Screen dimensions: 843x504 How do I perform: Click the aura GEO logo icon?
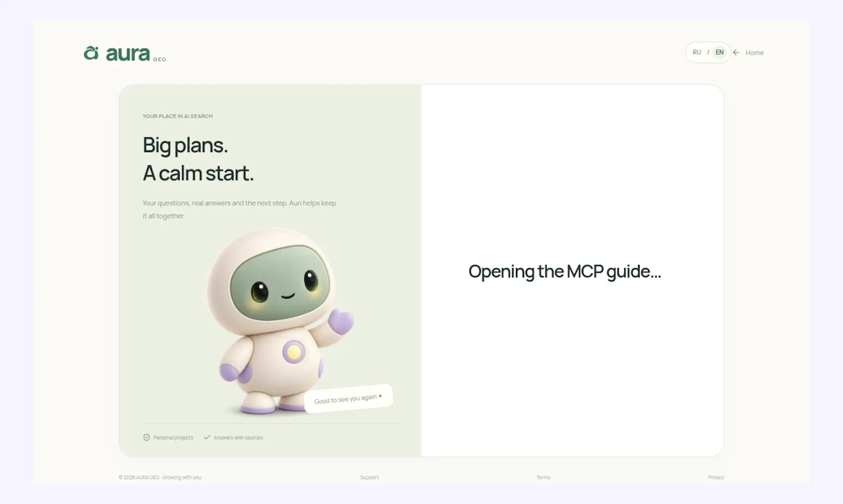(91, 53)
